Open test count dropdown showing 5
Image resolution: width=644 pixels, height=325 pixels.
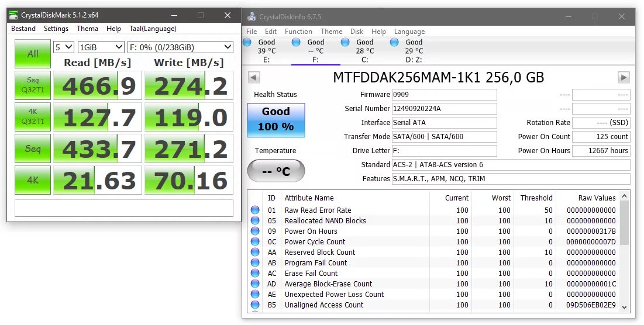[x=64, y=47]
